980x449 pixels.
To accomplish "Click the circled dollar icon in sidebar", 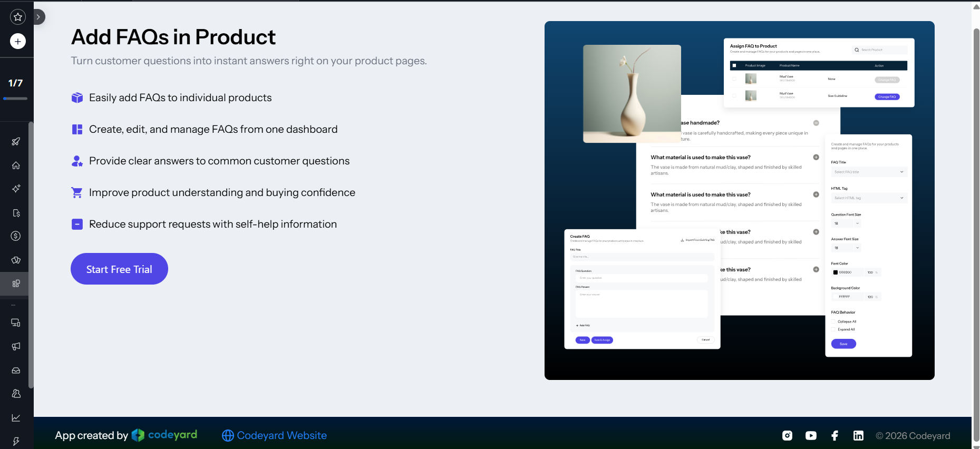I will (x=16, y=236).
